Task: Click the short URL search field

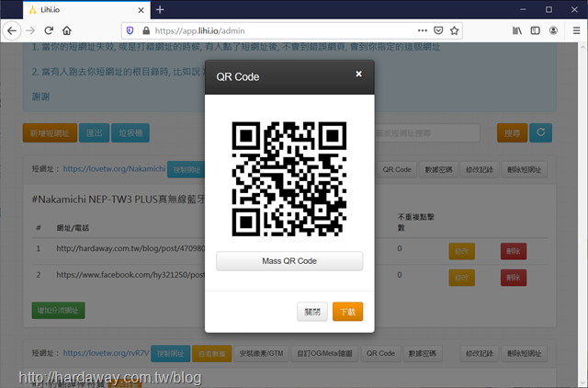Action: pos(427,133)
